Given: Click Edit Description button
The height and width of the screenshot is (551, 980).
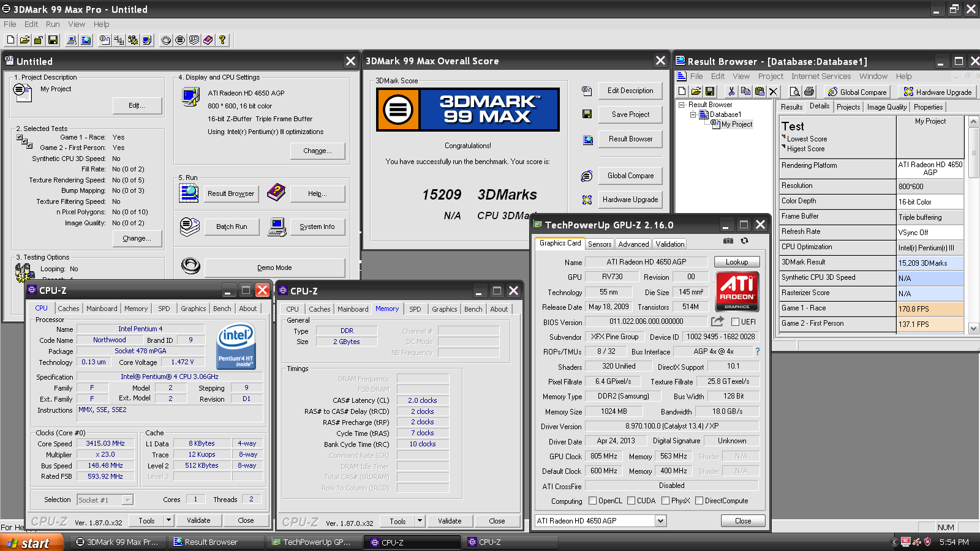Looking at the screenshot, I should pos(630,91).
